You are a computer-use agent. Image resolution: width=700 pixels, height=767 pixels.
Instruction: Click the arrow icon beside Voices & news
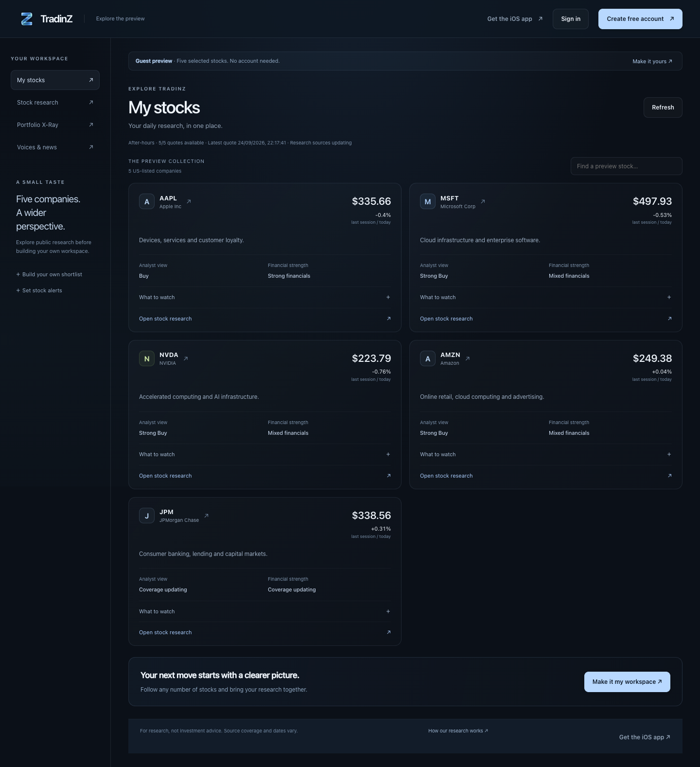click(91, 147)
